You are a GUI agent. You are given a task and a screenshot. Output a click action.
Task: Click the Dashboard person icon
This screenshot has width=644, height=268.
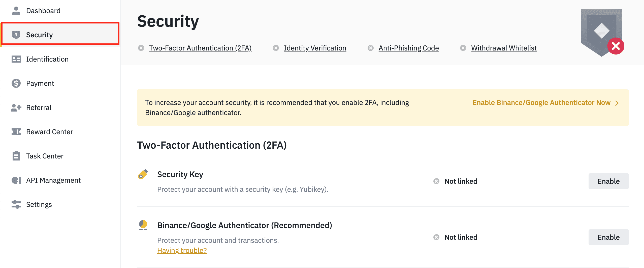(16, 11)
